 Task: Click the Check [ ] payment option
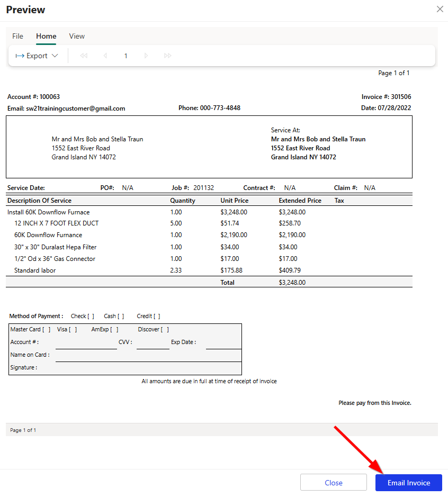(x=83, y=316)
